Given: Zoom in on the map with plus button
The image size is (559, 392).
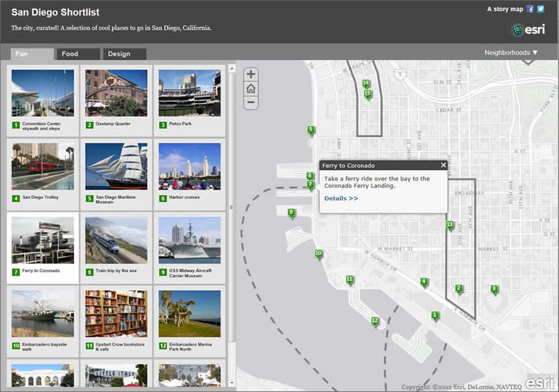Looking at the screenshot, I should (251, 74).
